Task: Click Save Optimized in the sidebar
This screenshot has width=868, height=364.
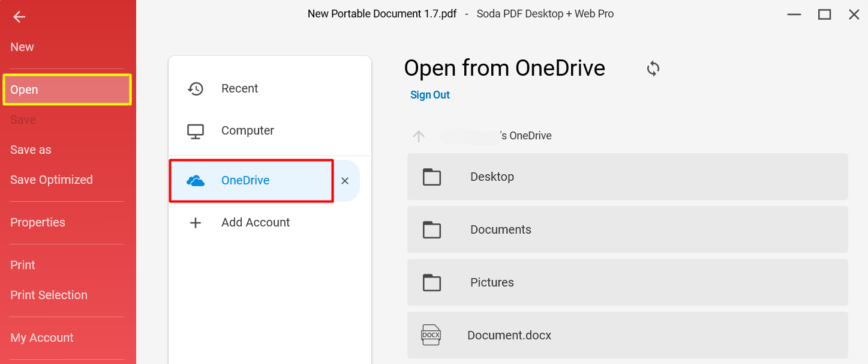Action: tap(52, 179)
